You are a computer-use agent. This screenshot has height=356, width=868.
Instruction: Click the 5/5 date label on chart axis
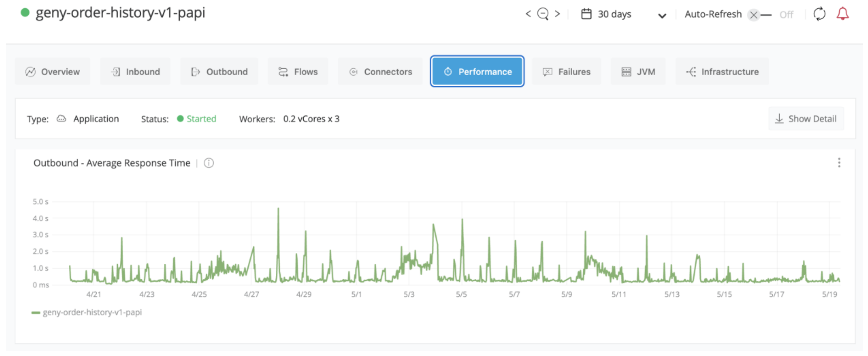[461, 294]
